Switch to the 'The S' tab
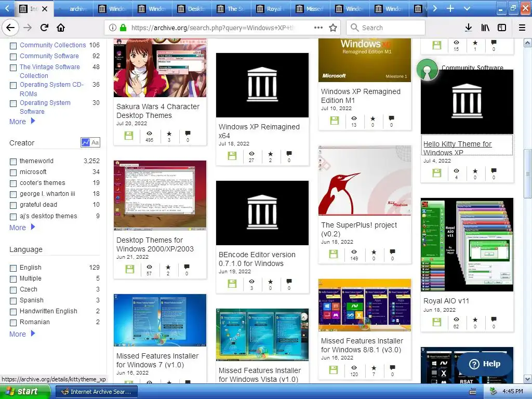This screenshot has width=532, height=399. pos(231,9)
